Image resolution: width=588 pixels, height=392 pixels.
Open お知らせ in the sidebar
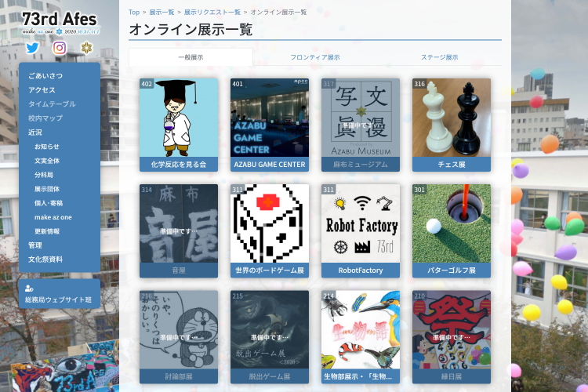[47, 147]
